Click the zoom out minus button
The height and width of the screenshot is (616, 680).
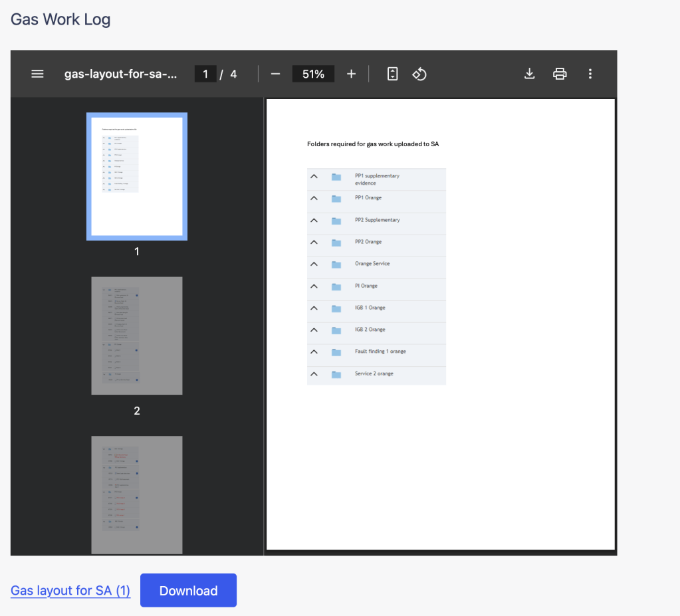coord(275,74)
